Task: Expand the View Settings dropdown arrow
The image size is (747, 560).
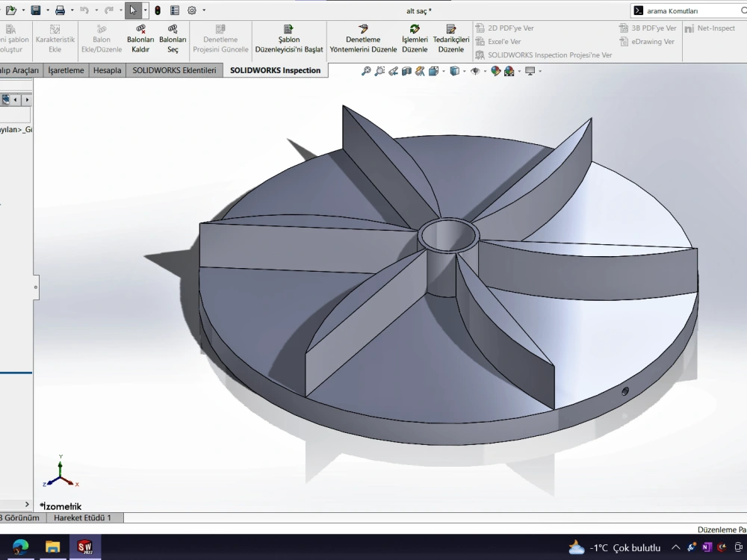Action: [x=540, y=72]
